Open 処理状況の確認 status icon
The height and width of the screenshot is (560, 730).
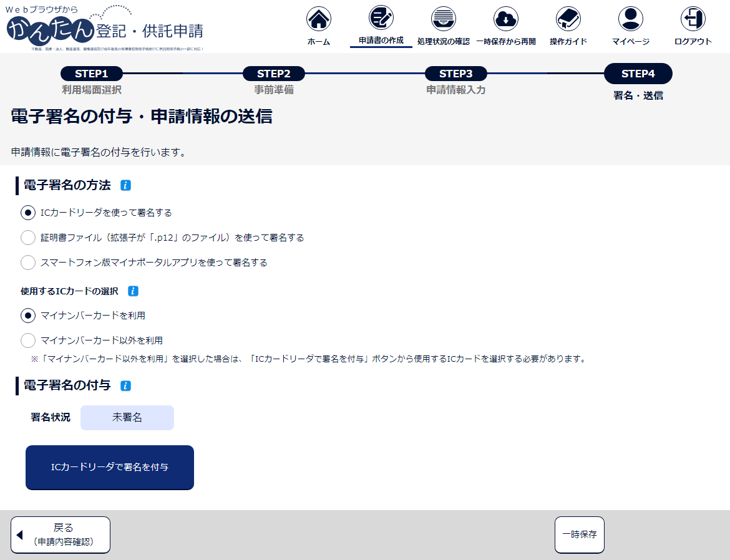coord(443,19)
